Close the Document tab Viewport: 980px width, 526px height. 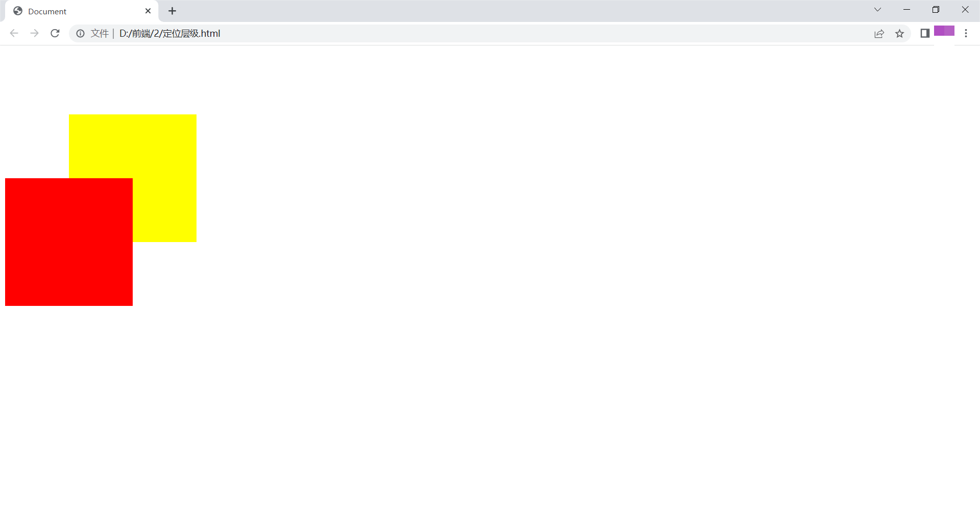pyautogui.click(x=148, y=11)
